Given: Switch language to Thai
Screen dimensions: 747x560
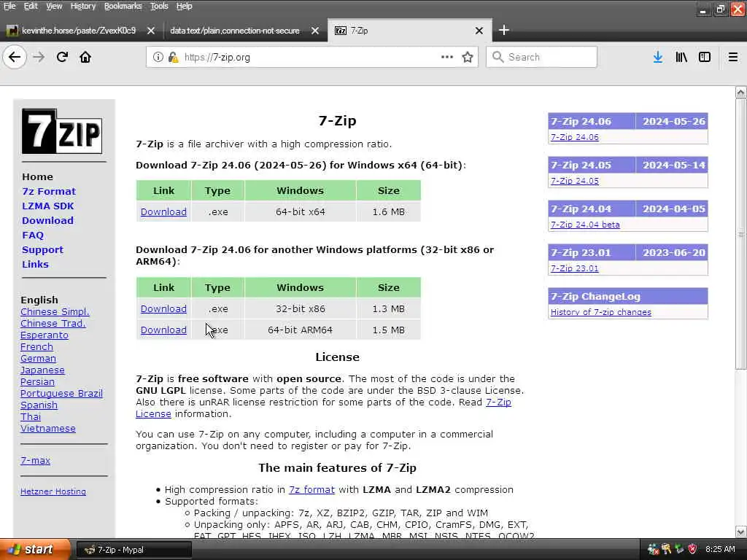Looking at the screenshot, I should tap(31, 416).
